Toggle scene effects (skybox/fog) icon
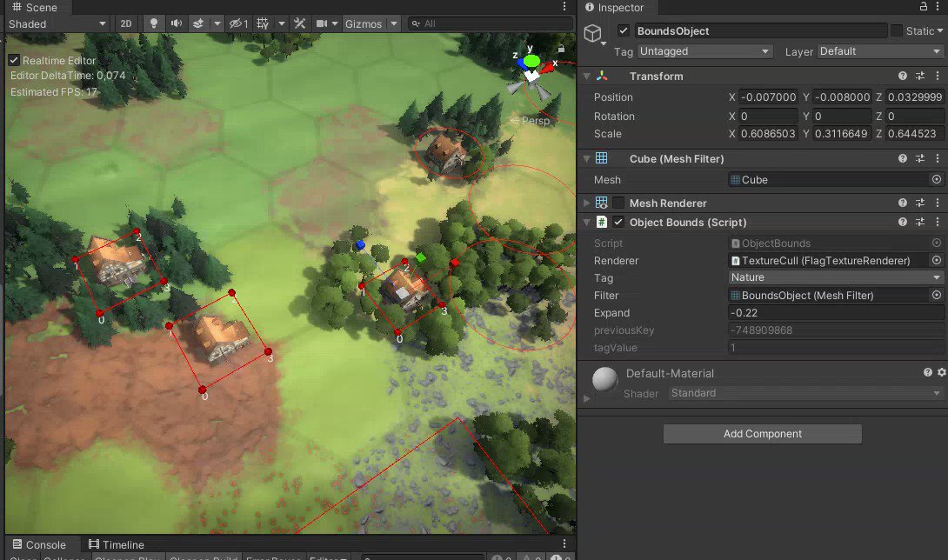948x560 pixels. [x=197, y=23]
